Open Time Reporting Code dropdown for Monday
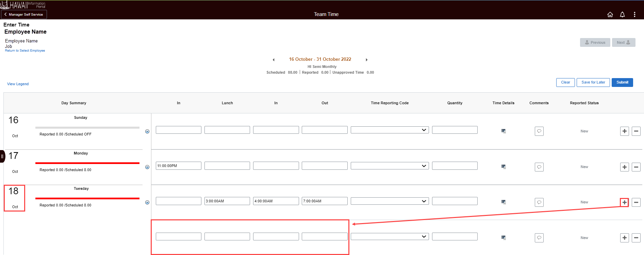Screen dimensions: 644x255 390,166
